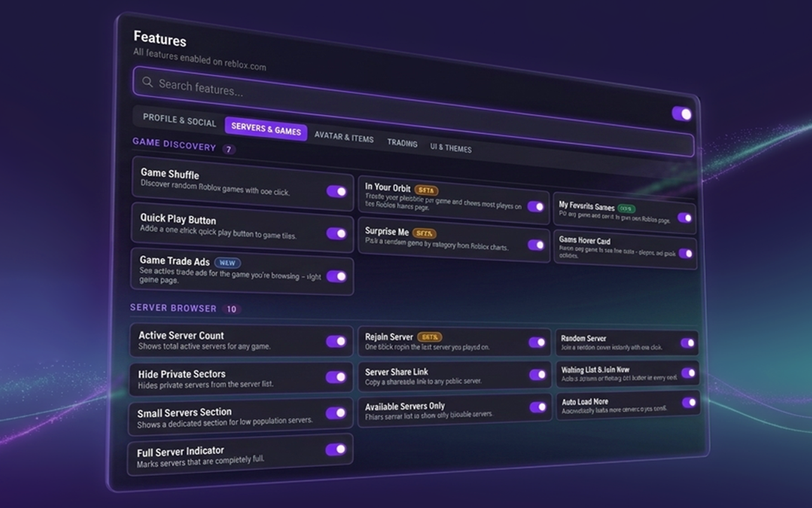
Task: Click the "Full Server Indicator" title text
Action: point(180,452)
